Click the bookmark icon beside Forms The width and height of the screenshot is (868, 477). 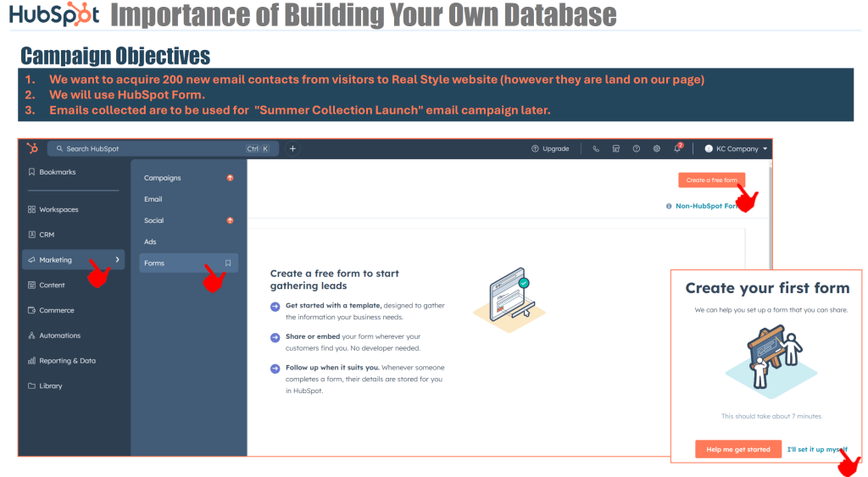point(228,263)
